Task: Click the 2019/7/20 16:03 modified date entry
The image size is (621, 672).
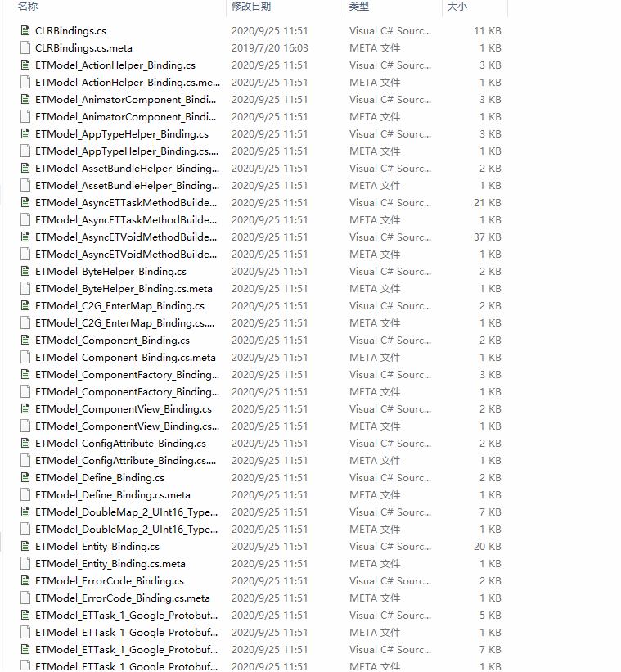Action: pos(269,48)
